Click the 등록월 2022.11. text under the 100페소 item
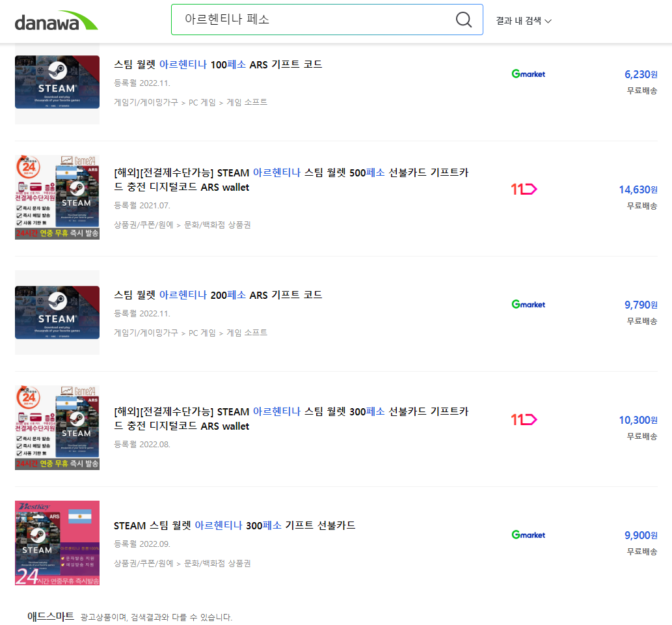The width and height of the screenshot is (672, 625). click(x=142, y=83)
